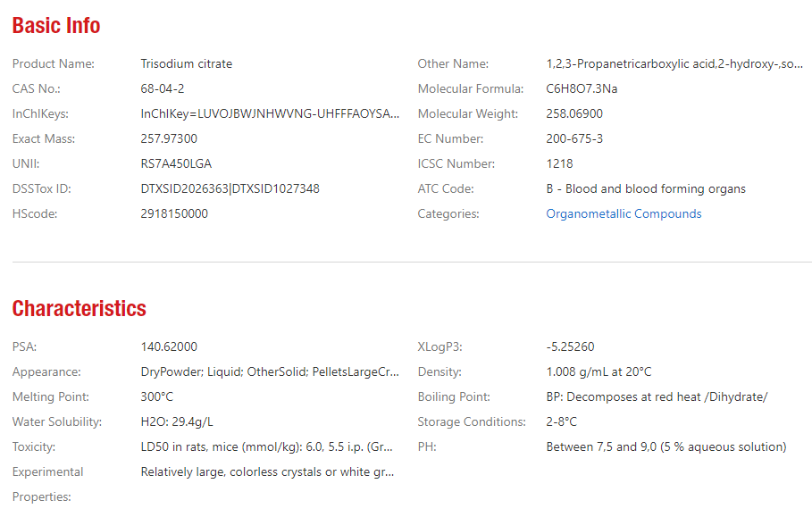Select the CAS number 68-04-2

pos(163,88)
